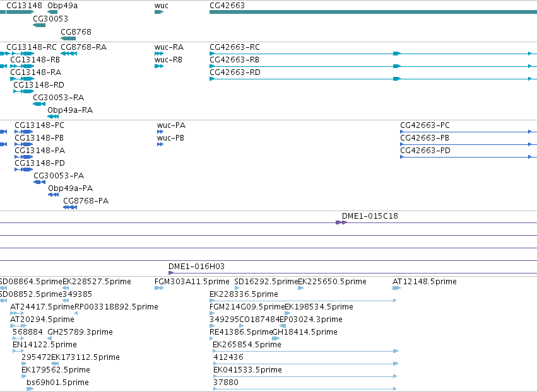Screen dimensions: 537x392
Task: Click transcript wuc-RA
Action: (169, 47)
